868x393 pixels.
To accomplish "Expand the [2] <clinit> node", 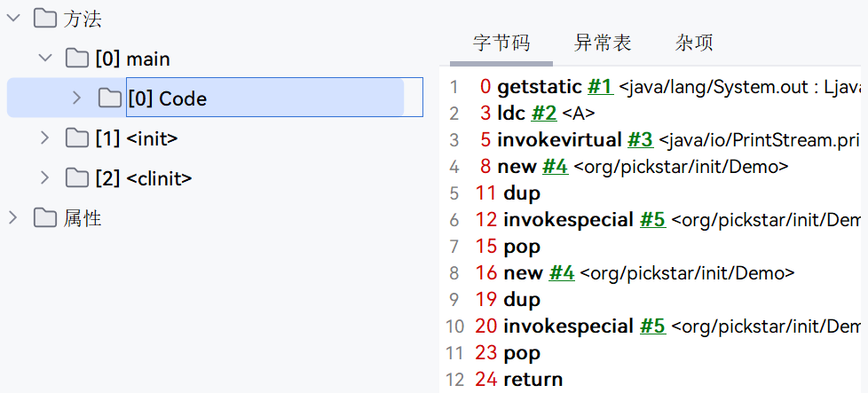I will click(45, 177).
